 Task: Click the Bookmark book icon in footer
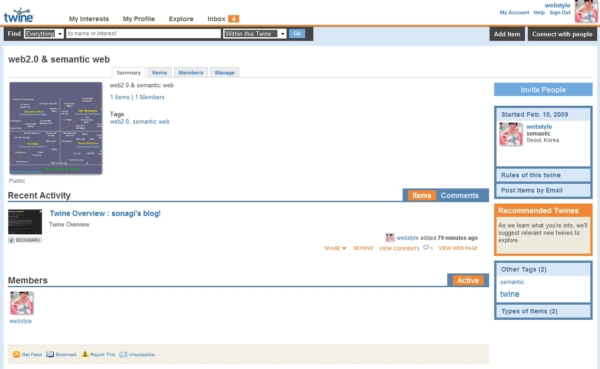coord(50,354)
